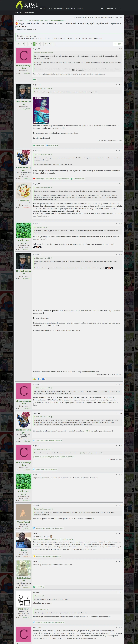Click Log in at top right

103,8
